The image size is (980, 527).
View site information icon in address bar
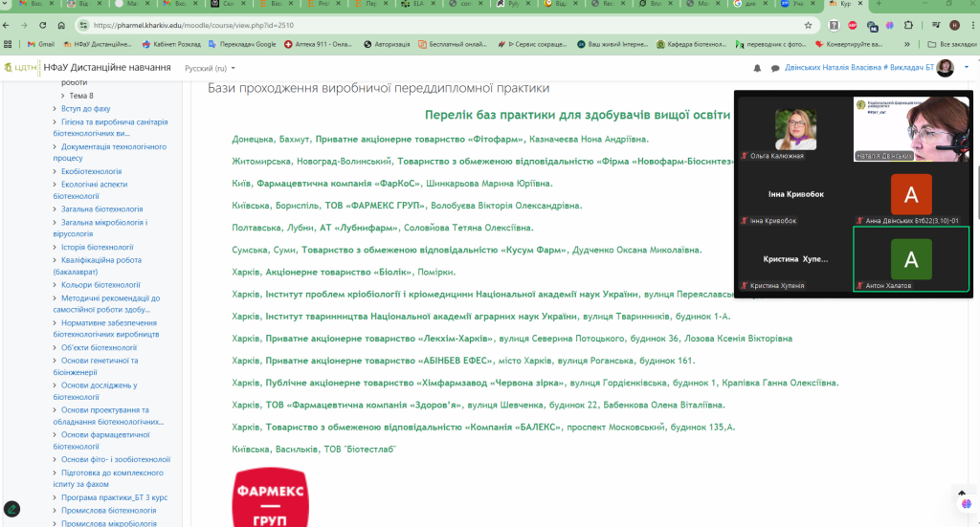82,26
